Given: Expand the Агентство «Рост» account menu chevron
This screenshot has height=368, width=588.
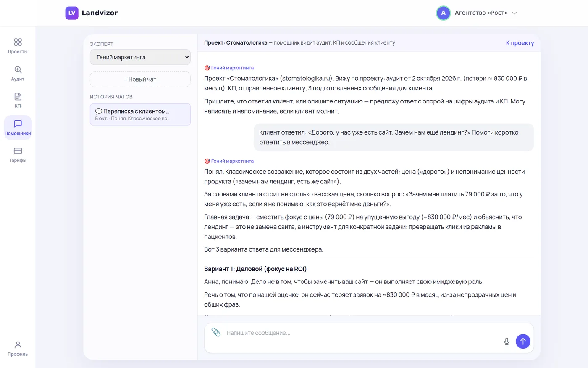Looking at the screenshot, I should pyautogui.click(x=514, y=13).
